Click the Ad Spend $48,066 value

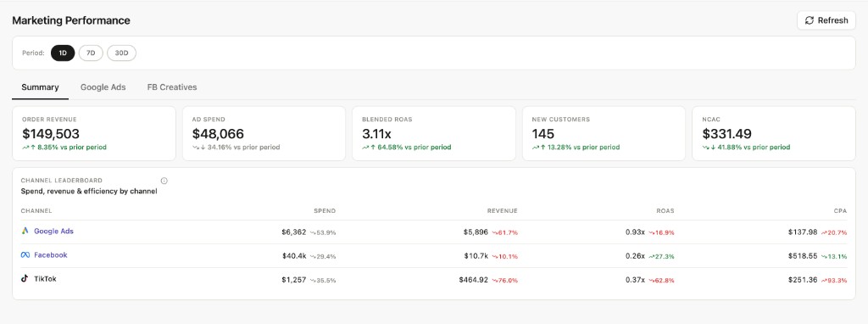click(x=218, y=134)
